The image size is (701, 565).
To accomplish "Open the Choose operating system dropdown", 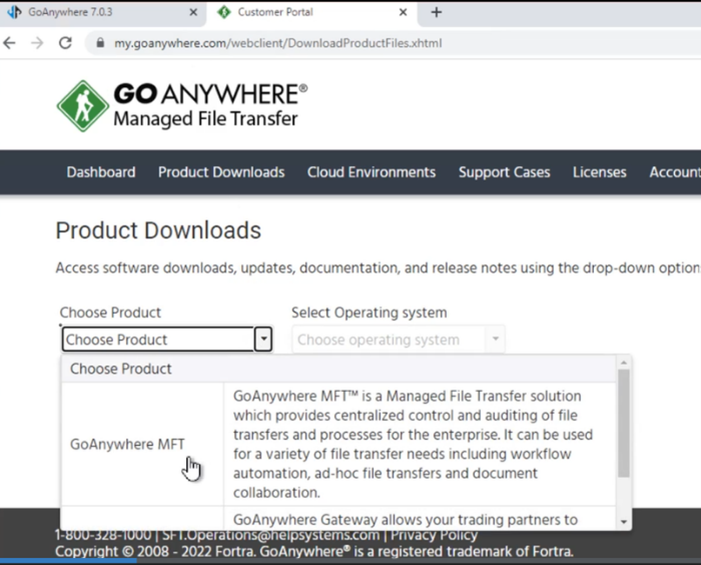I will point(398,340).
